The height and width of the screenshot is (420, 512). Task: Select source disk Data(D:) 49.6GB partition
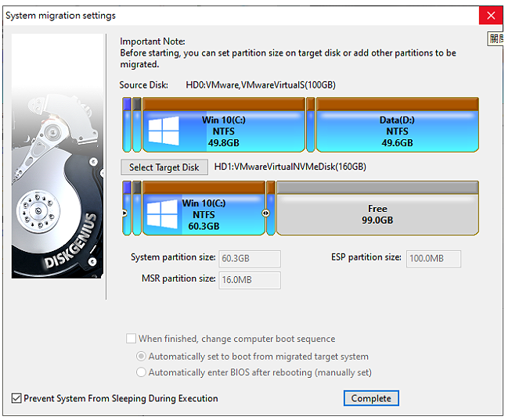tap(398, 124)
